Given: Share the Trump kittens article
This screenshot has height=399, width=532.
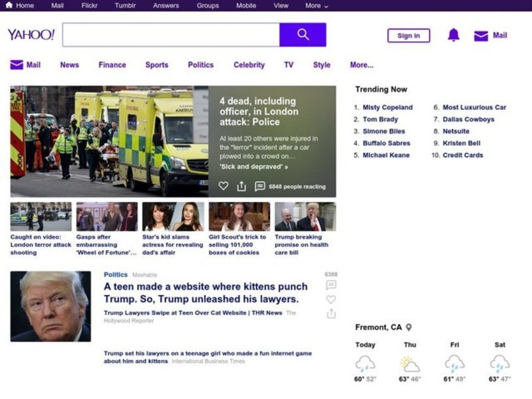Looking at the screenshot, I should [331, 313].
